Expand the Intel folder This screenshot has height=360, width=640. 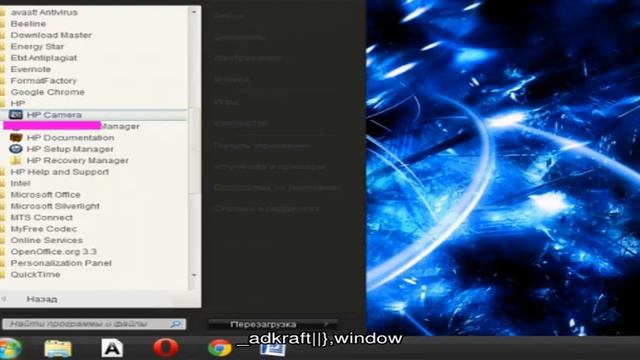pyautogui.click(x=20, y=183)
